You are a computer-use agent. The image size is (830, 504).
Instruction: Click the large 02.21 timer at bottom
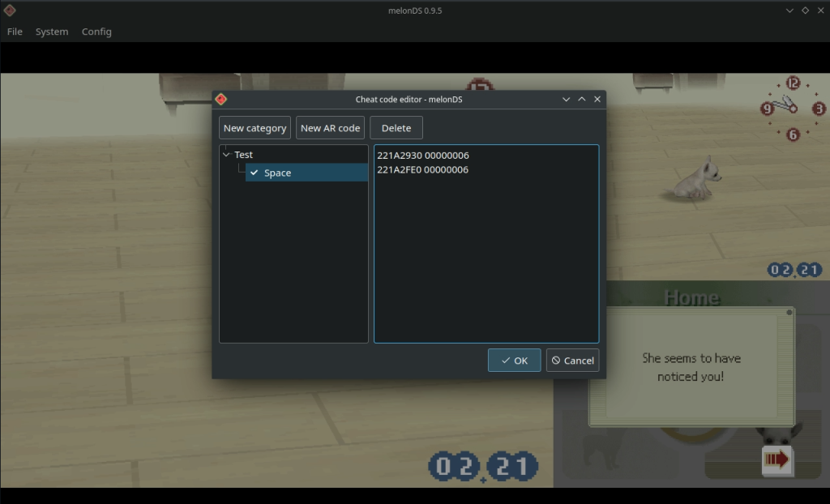tap(483, 467)
